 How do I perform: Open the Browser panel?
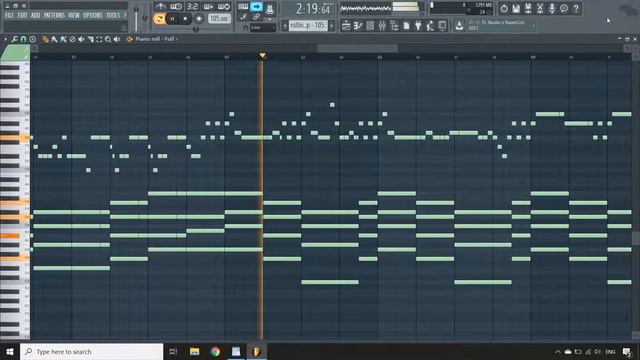[394, 26]
